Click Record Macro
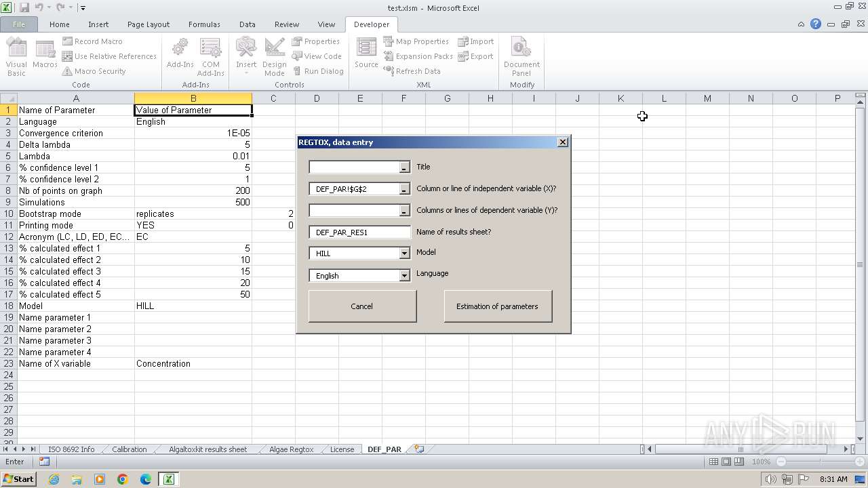868x488 pixels. coord(92,41)
